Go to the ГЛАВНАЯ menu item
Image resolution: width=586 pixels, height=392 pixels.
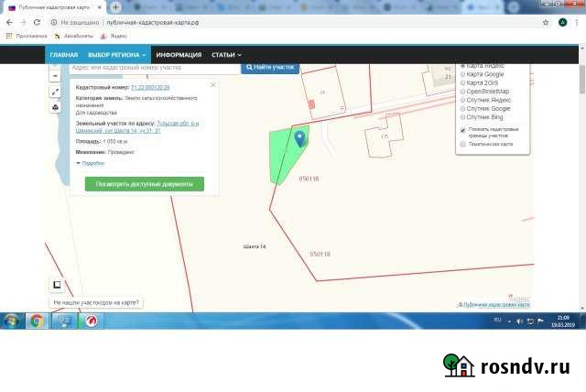coord(64,55)
